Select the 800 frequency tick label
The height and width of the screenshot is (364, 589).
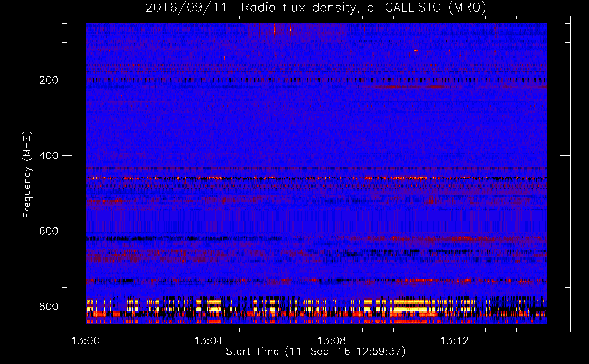tap(48, 306)
